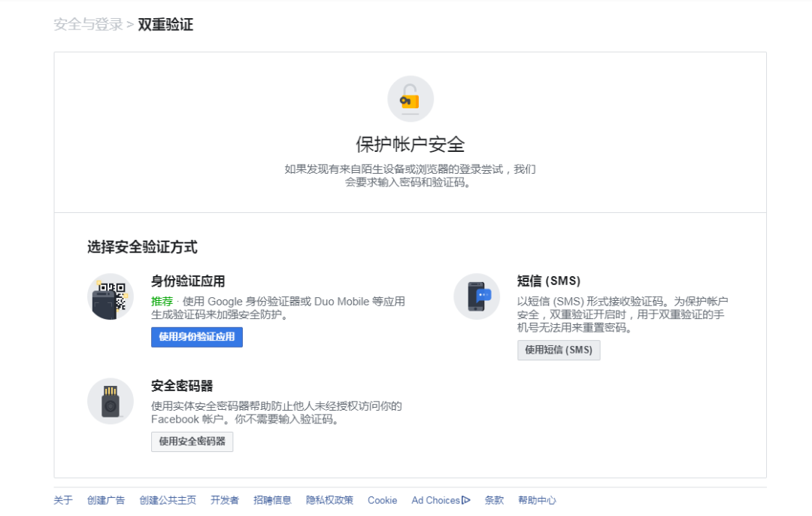Click the padlock icon above 保护帐户安全
This screenshot has width=812, height=516.
410,98
